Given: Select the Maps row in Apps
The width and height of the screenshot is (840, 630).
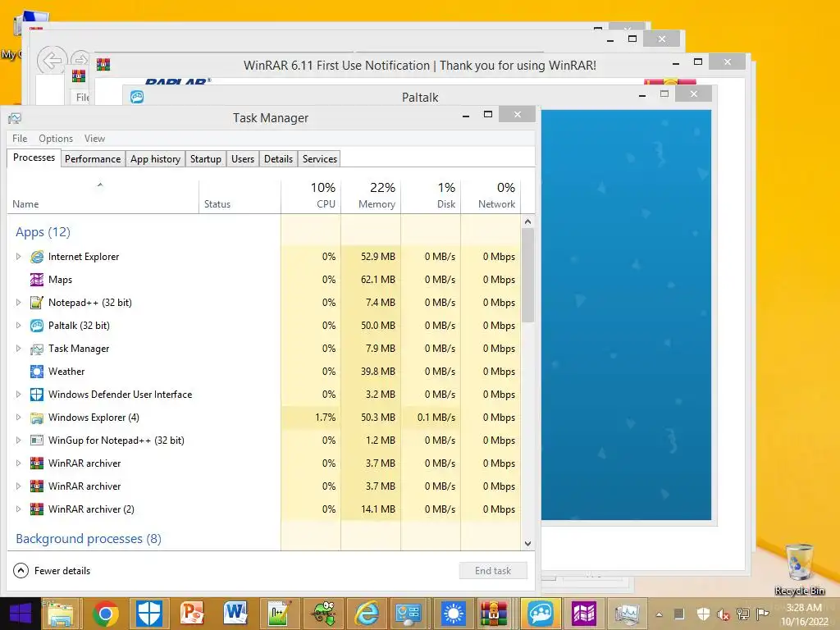Looking at the screenshot, I should point(264,280).
